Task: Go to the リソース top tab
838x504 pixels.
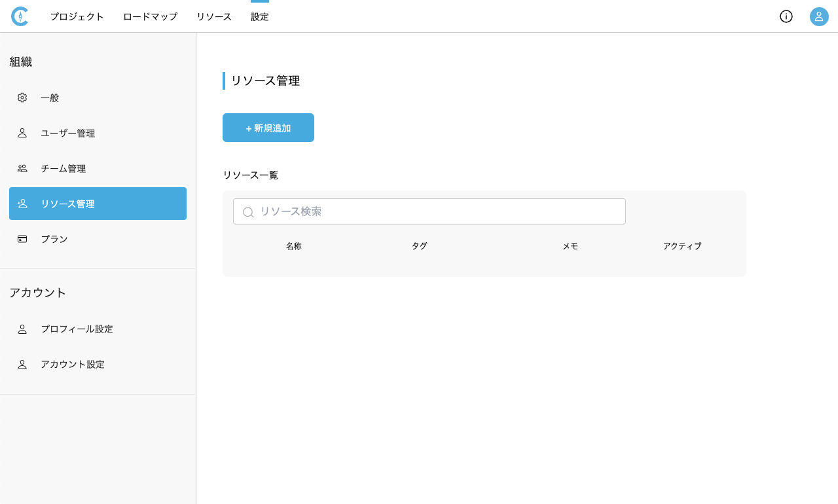Action: click(214, 17)
